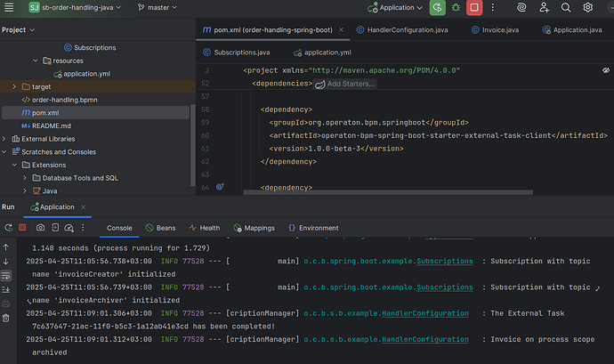The image size is (614, 364).
Task: Open Subscriptions link in first log line
Action: click(x=444, y=262)
